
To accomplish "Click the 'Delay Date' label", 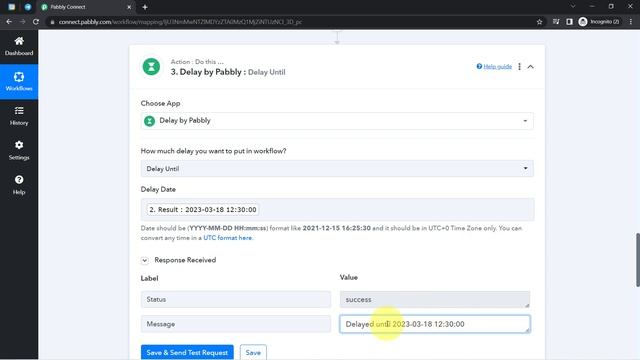I will click(158, 189).
